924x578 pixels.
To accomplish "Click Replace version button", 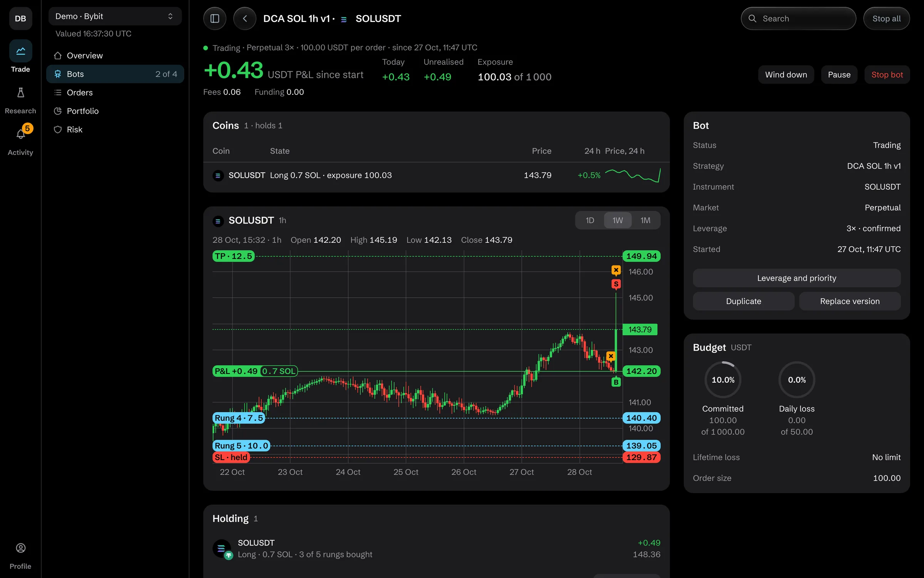I will (x=850, y=301).
